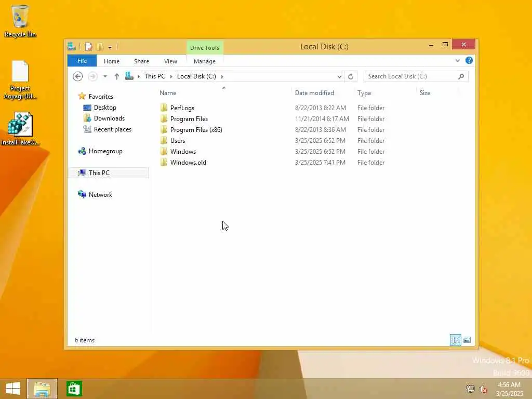Switch to the Share ribbon tab
Image resolution: width=532 pixels, height=399 pixels.
coord(141,61)
